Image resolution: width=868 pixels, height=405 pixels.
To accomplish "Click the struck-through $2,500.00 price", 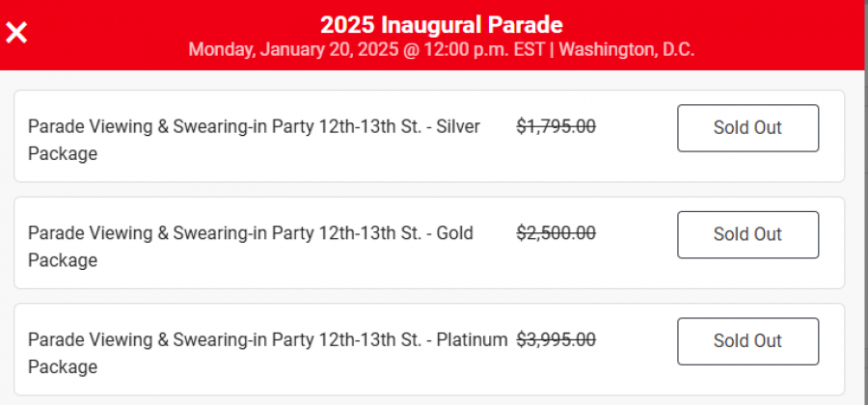I will click(x=556, y=233).
